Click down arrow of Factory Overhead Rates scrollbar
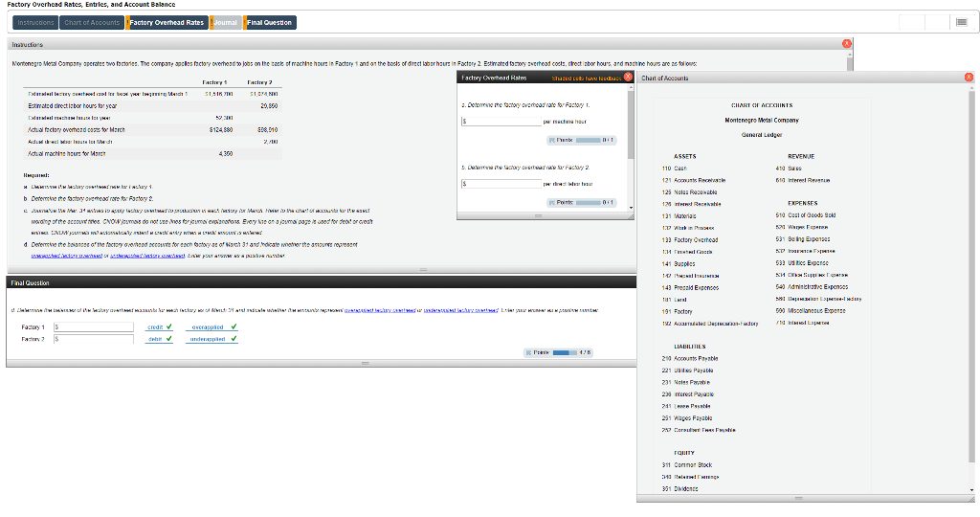This screenshot has height=517, width=980. click(x=631, y=208)
